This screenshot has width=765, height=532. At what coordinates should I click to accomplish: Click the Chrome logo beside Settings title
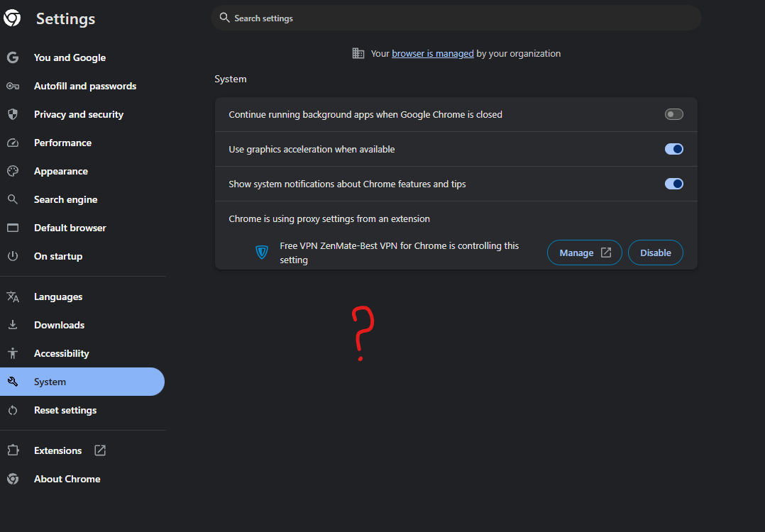(12, 18)
